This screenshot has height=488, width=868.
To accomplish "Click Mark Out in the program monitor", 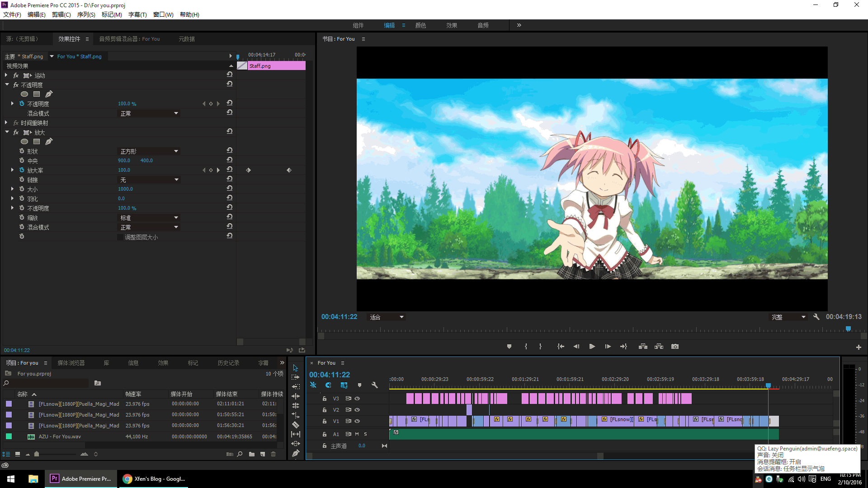I will click(540, 347).
